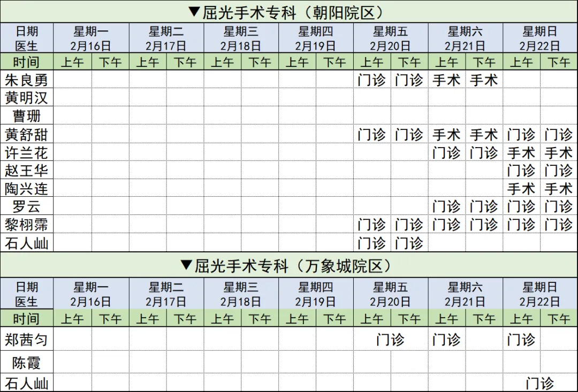Select 星期日 2月22日 header in 朝阳院区 table
The height and width of the screenshot is (392, 578).
tap(540, 39)
